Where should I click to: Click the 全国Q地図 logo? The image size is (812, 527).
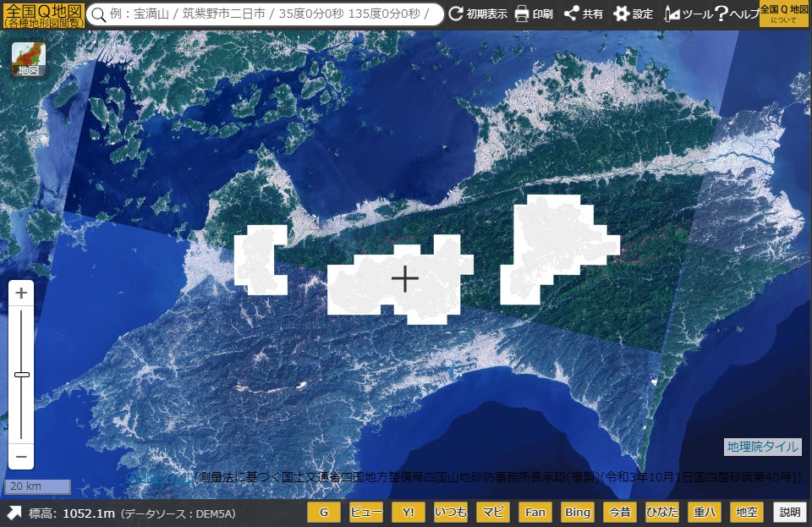point(42,14)
